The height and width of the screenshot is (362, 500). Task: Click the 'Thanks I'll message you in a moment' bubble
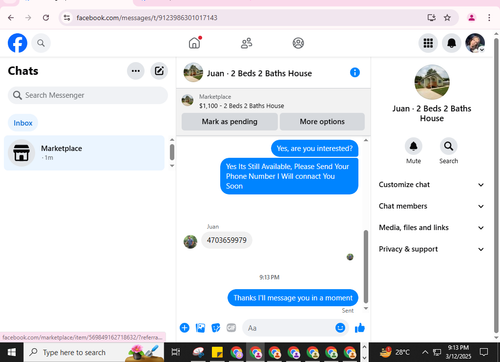293,298
